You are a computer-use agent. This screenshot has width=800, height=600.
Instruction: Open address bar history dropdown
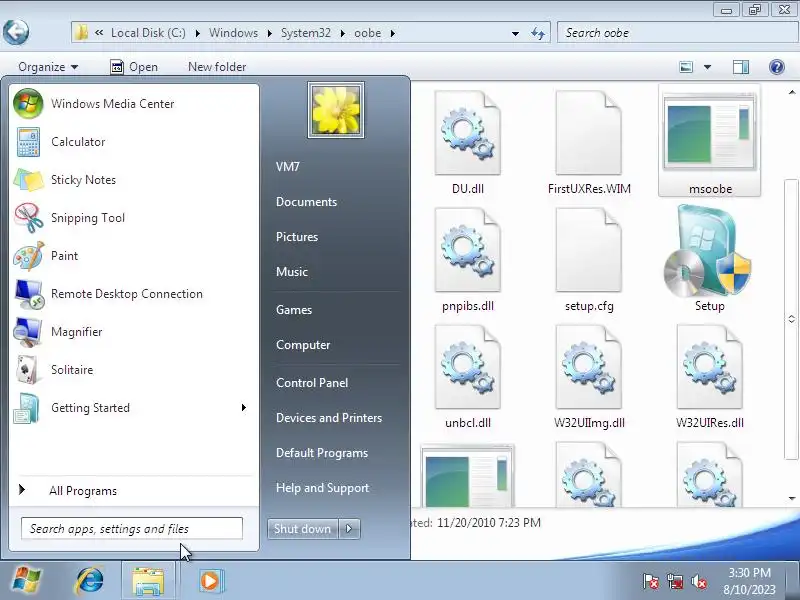515,33
